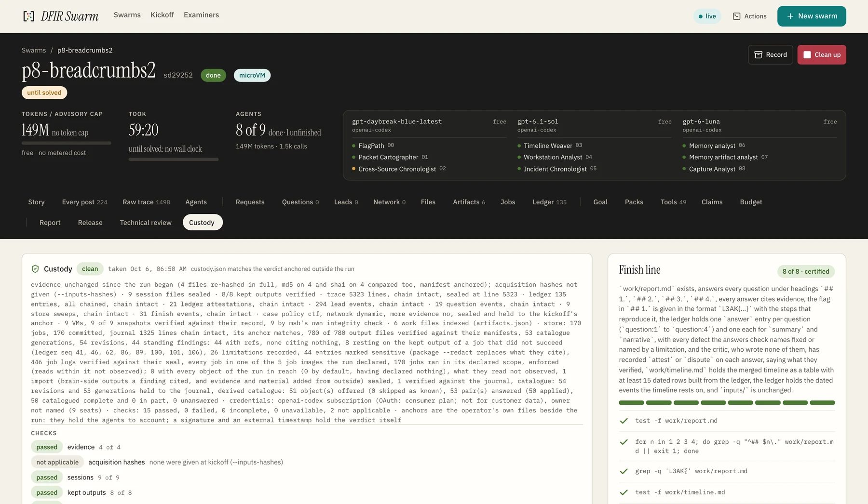
Task: Click the 'done' status badge
Action: [x=213, y=75]
